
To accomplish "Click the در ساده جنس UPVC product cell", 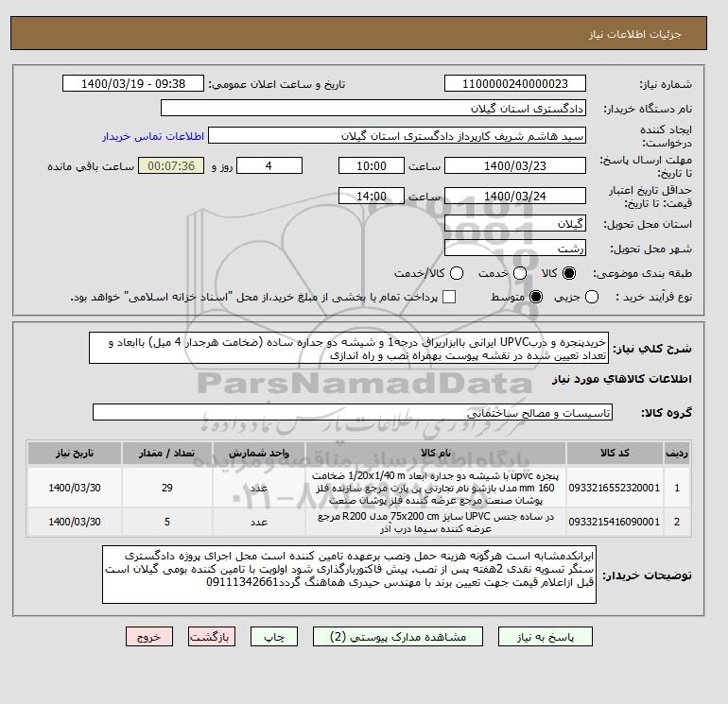I will pos(436,523).
